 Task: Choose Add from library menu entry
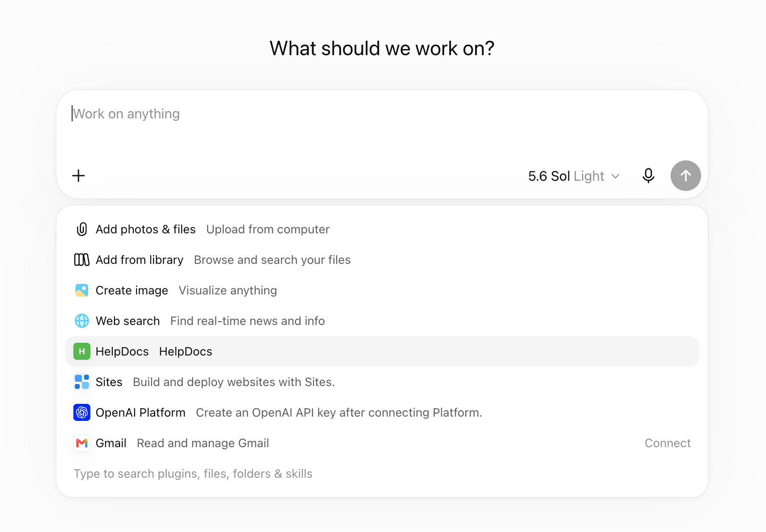coord(382,260)
